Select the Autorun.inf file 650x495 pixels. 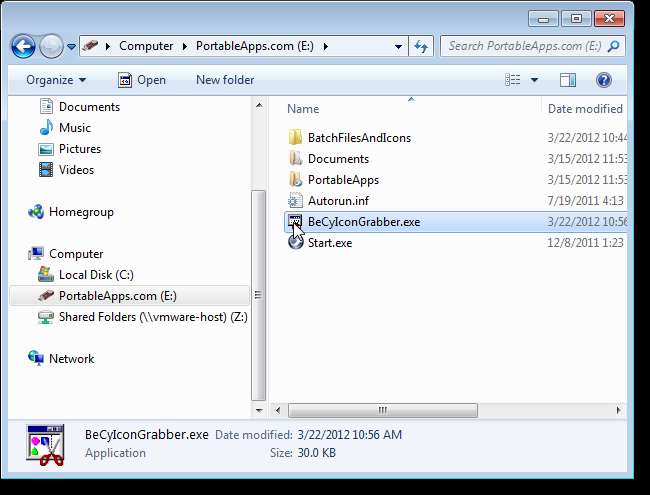[338, 201]
